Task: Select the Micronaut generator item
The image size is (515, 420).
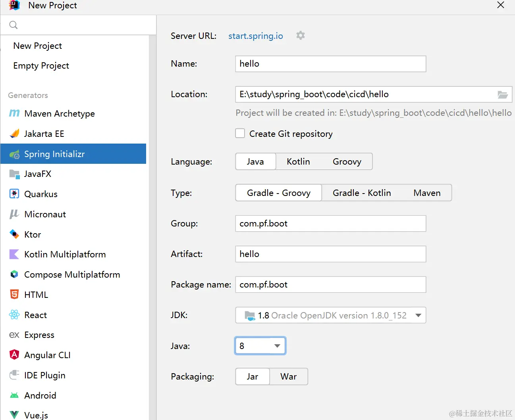Action: (x=45, y=214)
